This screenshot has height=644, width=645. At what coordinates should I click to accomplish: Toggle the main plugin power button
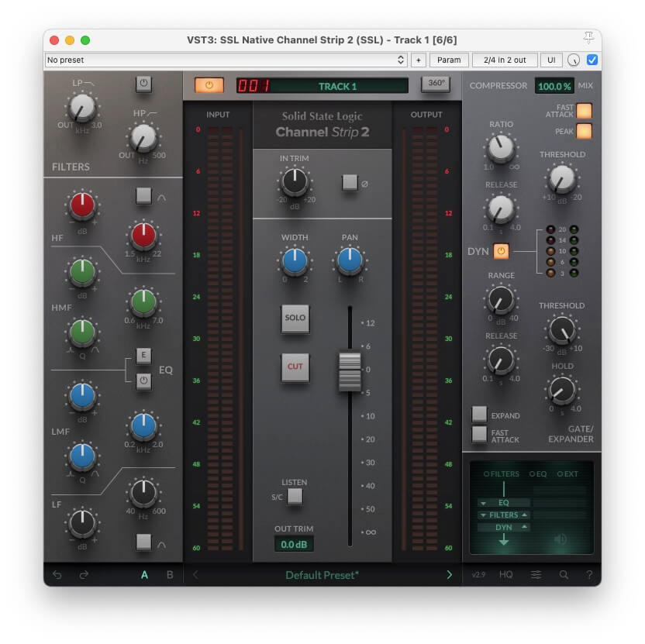(208, 85)
